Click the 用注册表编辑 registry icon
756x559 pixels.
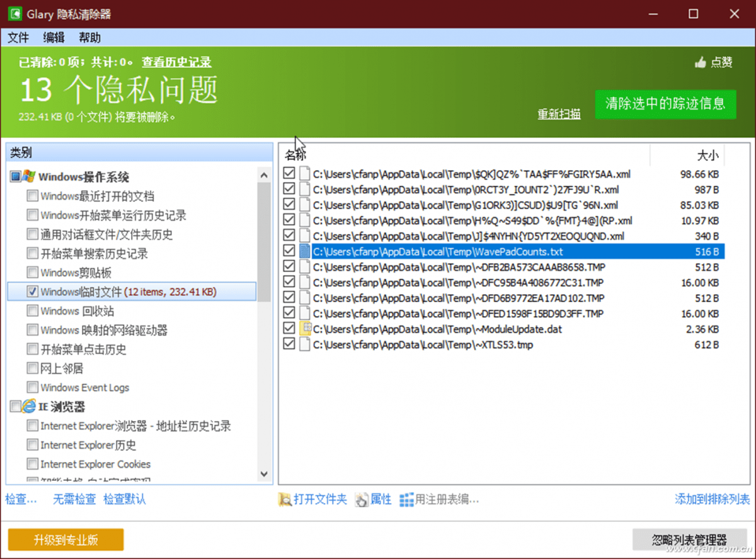point(406,500)
